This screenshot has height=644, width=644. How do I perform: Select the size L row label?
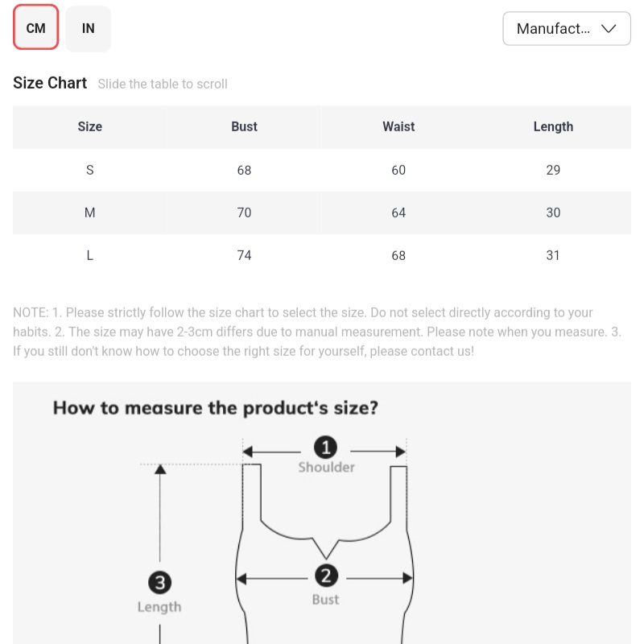(x=90, y=255)
